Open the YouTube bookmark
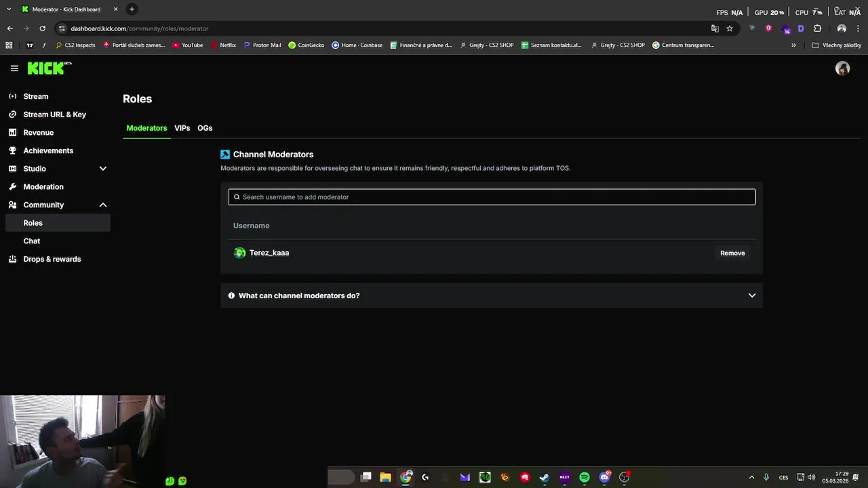Screen dimensions: 868x488 (x=188, y=45)
